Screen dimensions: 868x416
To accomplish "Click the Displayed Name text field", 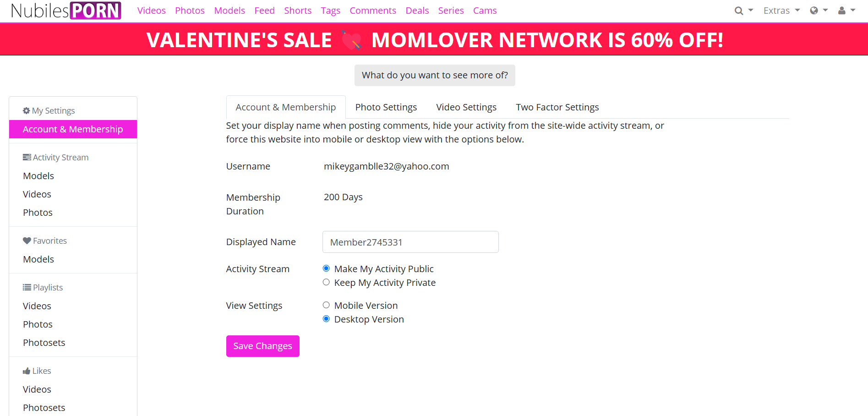I will click(x=410, y=242).
